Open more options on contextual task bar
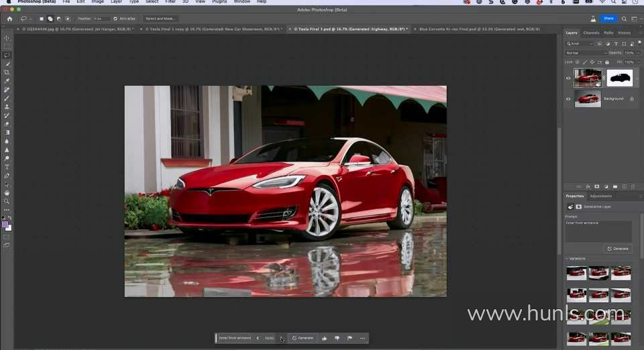Image resolution: width=644 pixels, height=350 pixels. [363, 338]
